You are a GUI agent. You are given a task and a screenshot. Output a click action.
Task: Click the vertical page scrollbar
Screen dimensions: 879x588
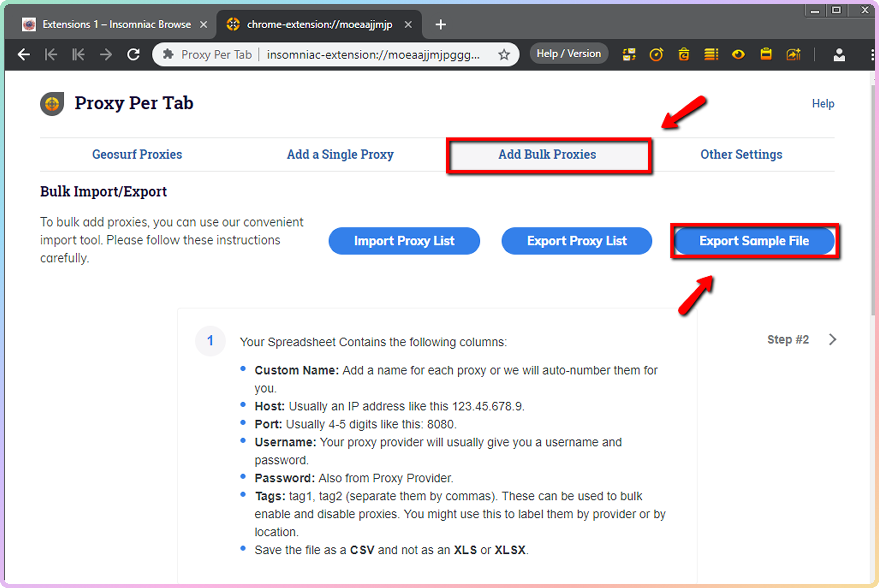873,199
